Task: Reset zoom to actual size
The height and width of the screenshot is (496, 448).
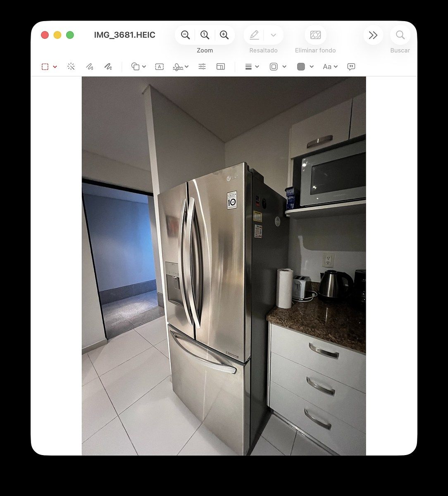Action: 205,35
